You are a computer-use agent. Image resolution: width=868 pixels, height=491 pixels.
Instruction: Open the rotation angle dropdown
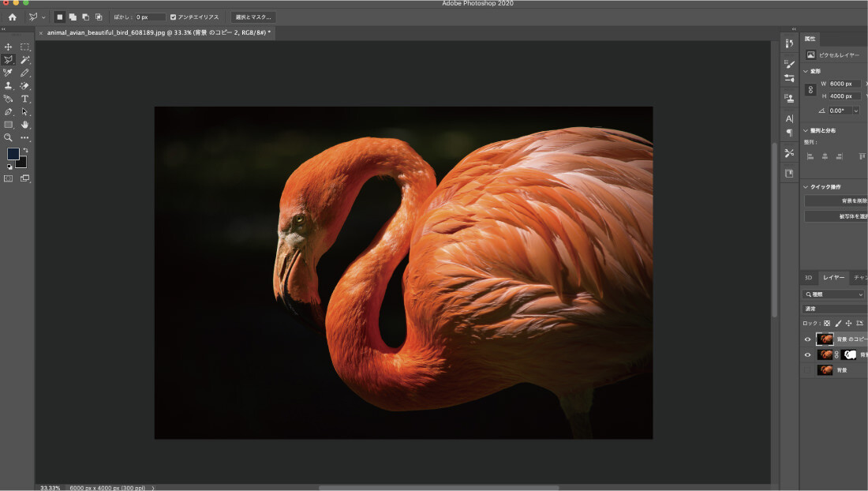pos(856,111)
